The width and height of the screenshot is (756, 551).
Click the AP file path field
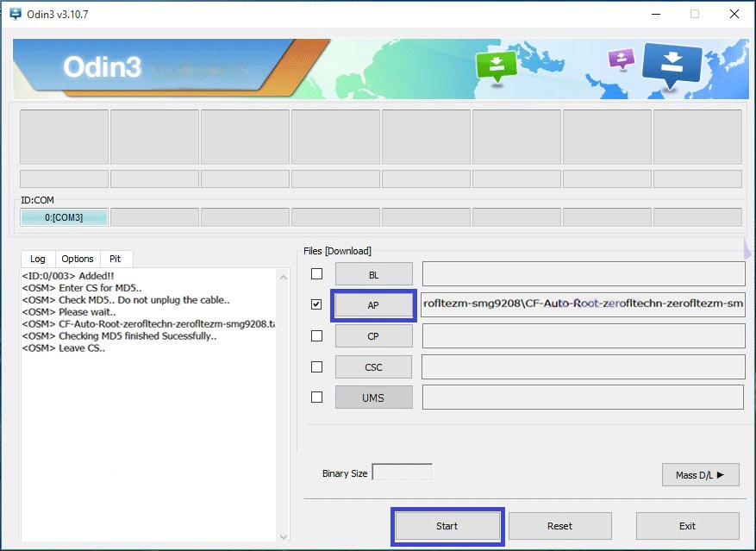[x=584, y=304]
